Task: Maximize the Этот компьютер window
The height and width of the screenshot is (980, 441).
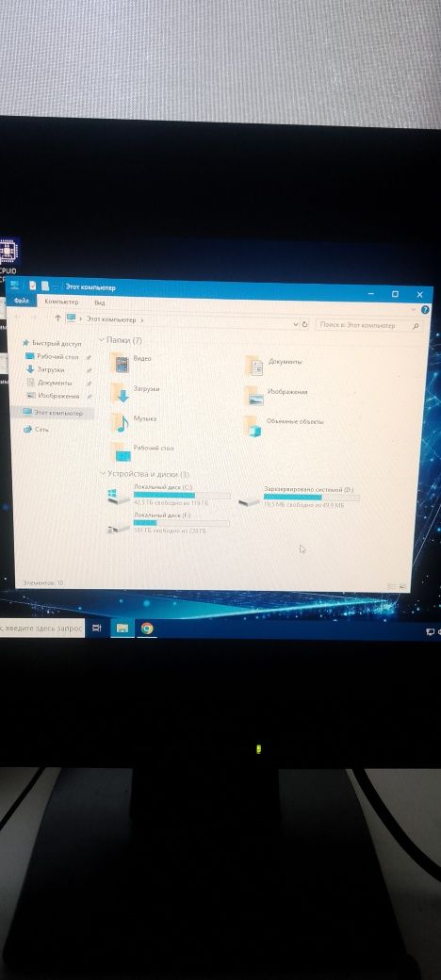Action: [395, 294]
